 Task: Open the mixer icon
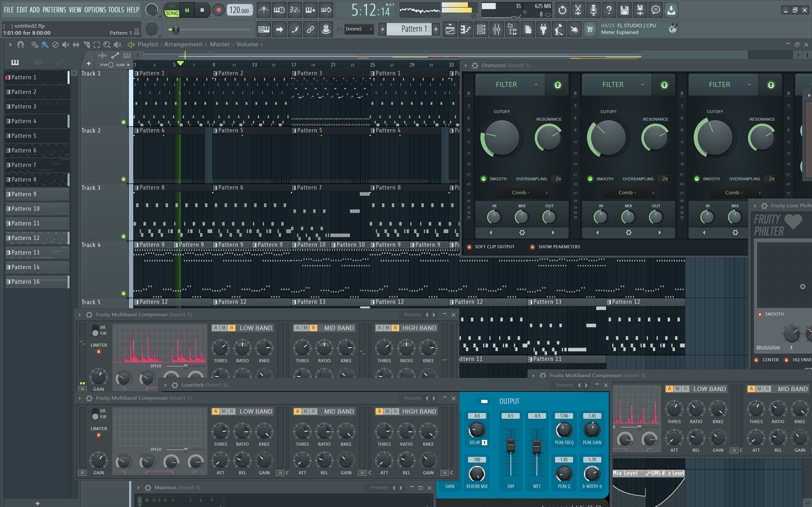click(497, 30)
